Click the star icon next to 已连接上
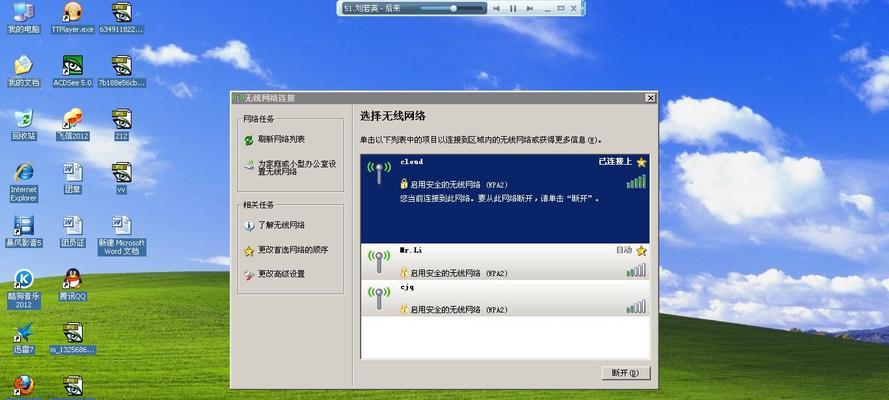The width and height of the screenshot is (889, 400). [641, 162]
